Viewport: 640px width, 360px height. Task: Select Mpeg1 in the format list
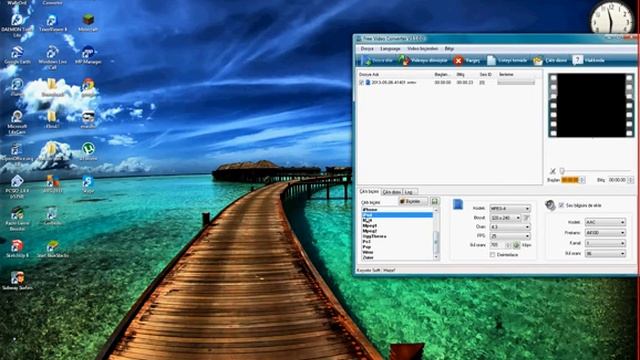397,226
